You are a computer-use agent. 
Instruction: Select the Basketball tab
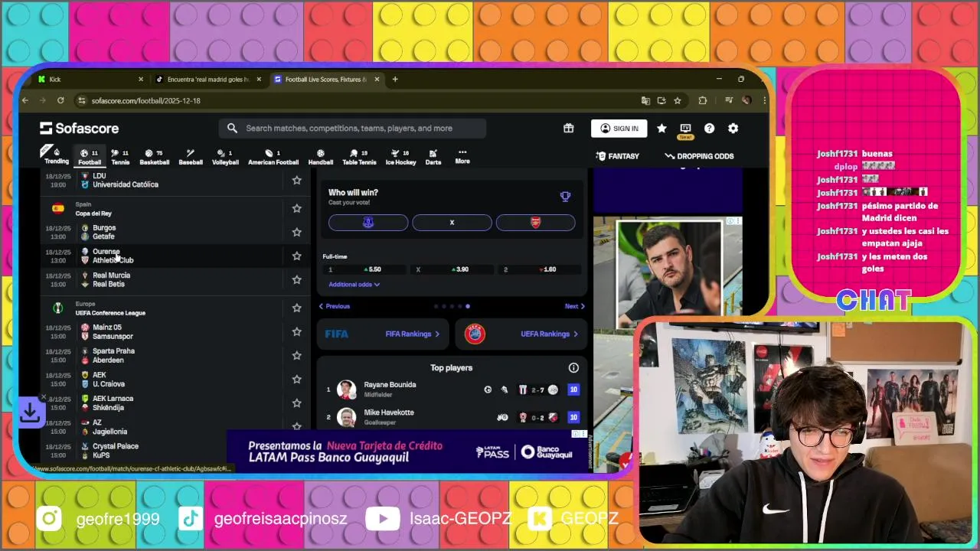point(154,156)
